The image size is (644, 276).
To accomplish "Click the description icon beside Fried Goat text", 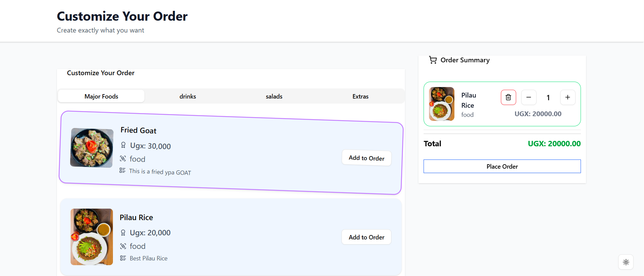I will (x=122, y=170).
